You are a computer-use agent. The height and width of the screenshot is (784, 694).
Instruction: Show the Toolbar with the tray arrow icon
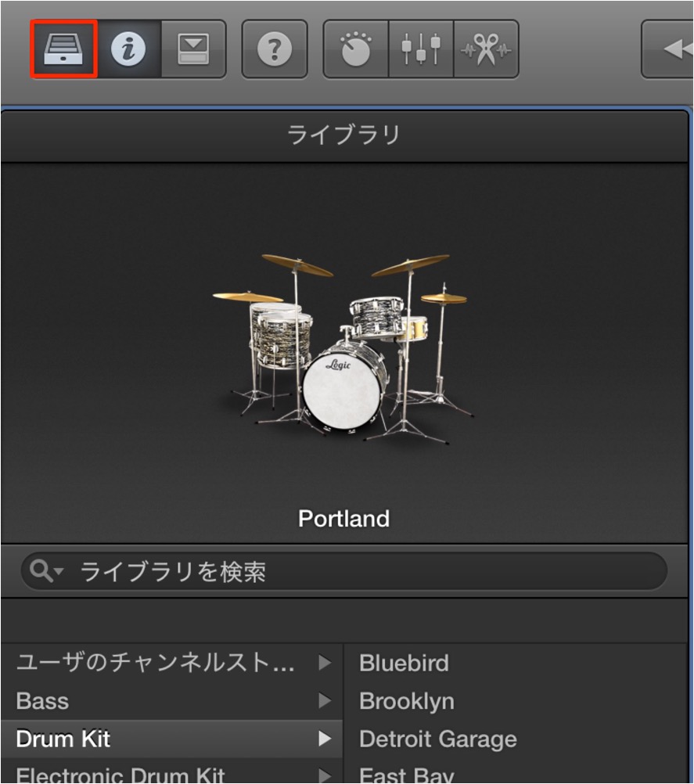[193, 49]
